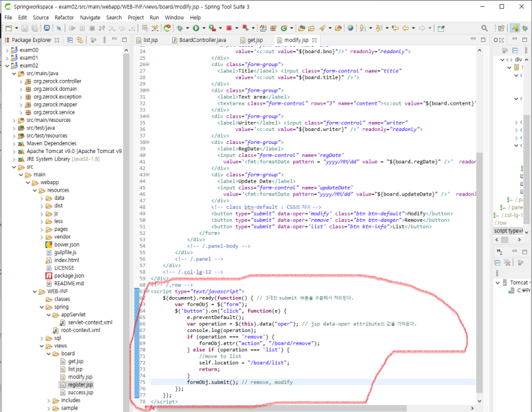532x412 pixels.
Task: Open Package Explorer View Menu dots
Action: (x=104, y=40)
